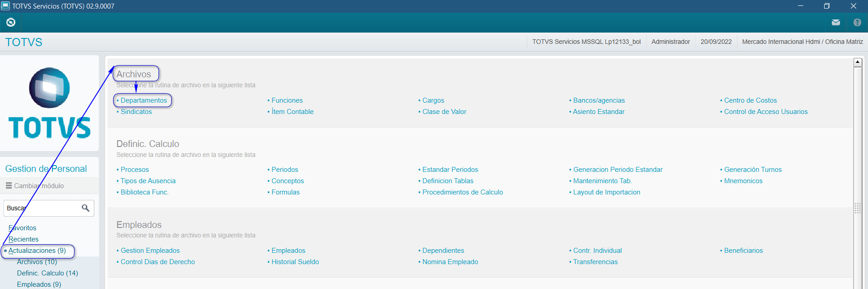Open the Formulas routine

pos(285,192)
